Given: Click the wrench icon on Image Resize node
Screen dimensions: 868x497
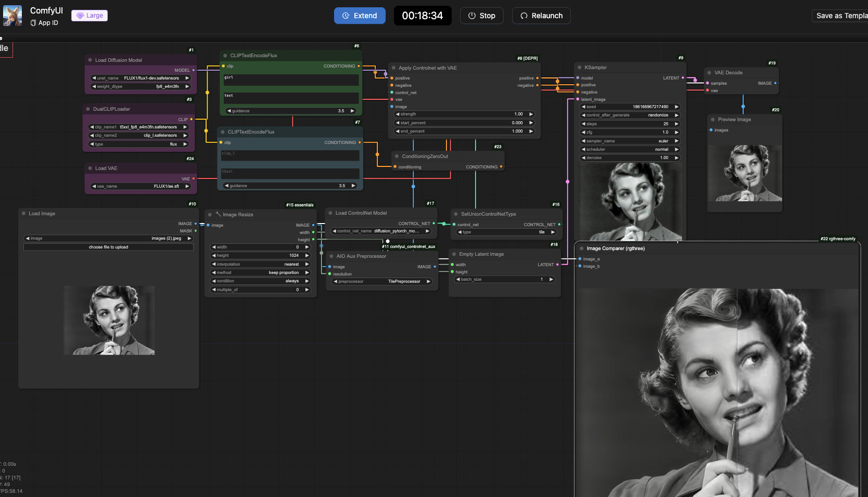Looking at the screenshot, I should point(219,214).
